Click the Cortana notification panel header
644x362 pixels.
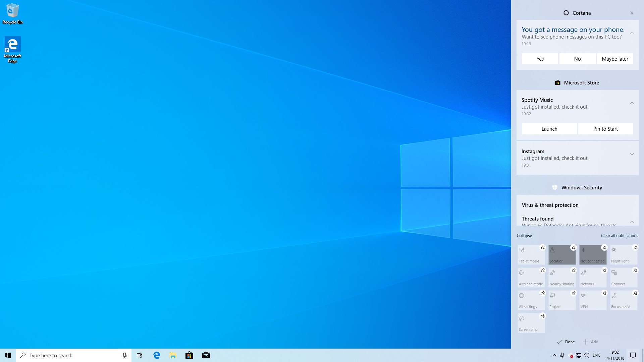pyautogui.click(x=577, y=12)
